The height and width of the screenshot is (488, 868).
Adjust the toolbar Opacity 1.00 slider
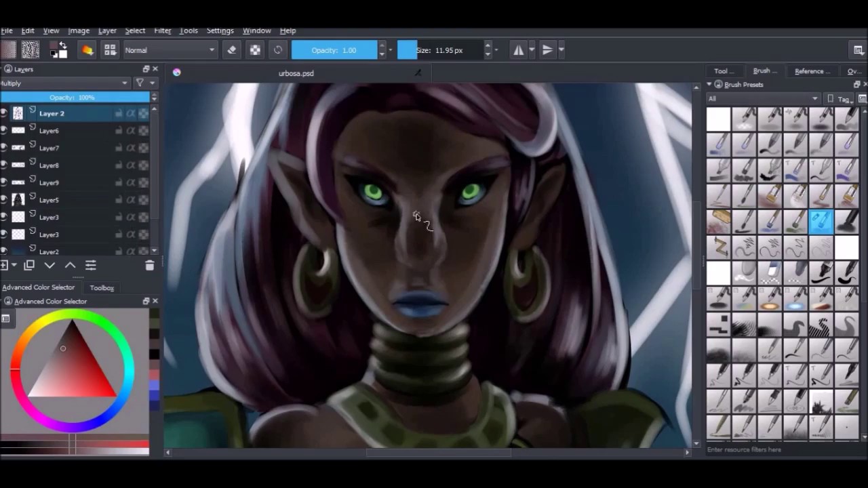click(x=334, y=49)
